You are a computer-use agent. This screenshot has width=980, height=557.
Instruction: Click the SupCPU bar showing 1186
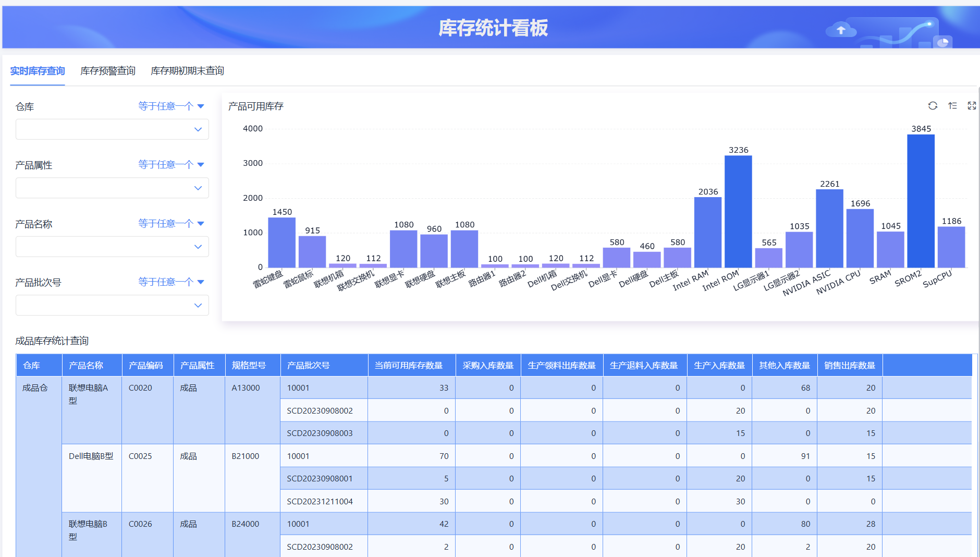tap(951, 247)
